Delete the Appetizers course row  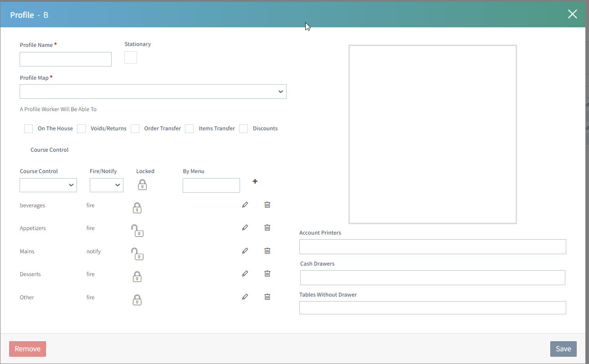click(267, 227)
